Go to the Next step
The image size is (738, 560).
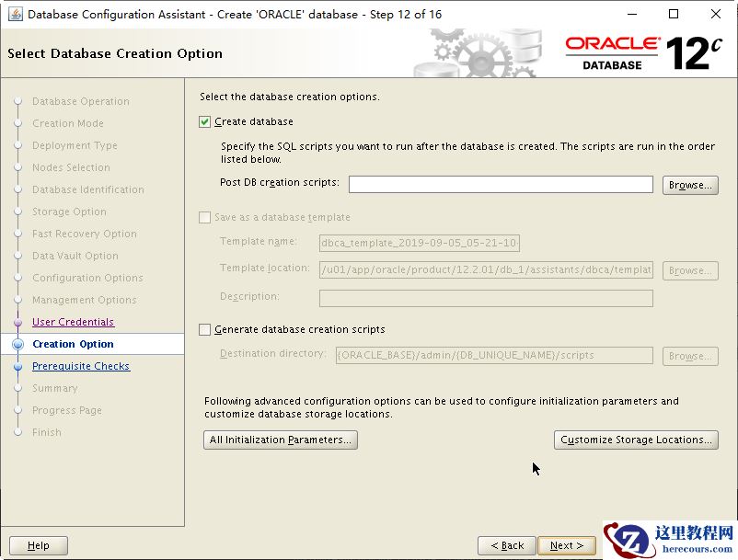point(566,545)
